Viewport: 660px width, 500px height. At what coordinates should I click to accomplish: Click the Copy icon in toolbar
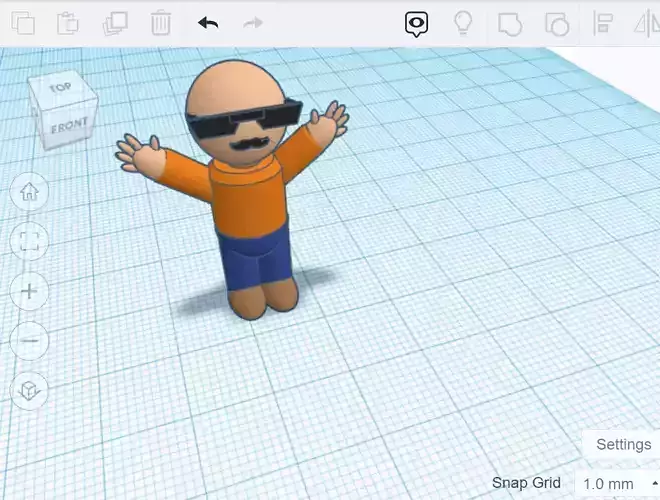[x=23, y=23]
